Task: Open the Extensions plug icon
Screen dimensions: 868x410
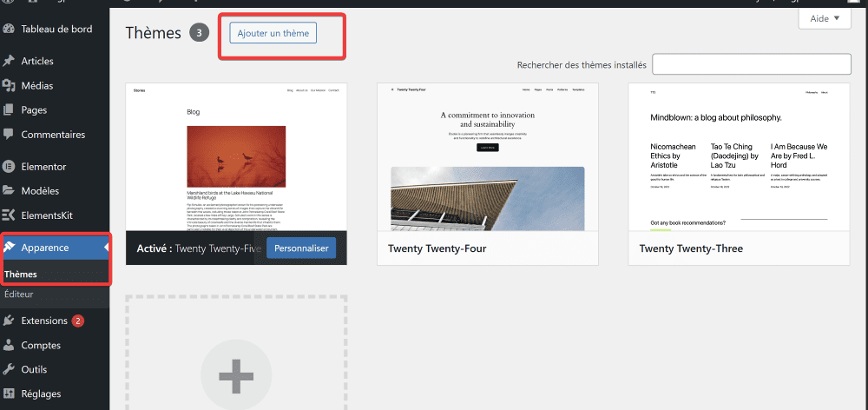Action: click(x=9, y=321)
